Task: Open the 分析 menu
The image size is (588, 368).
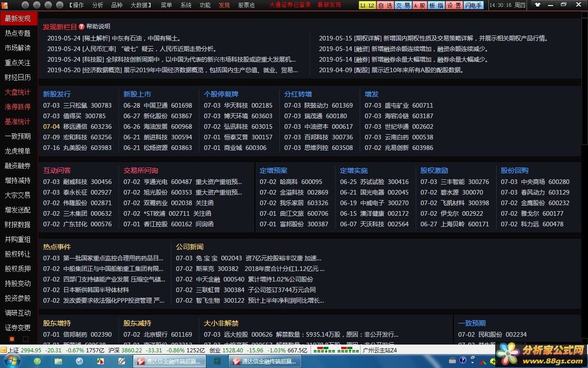Action: click(x=98, y=5)
